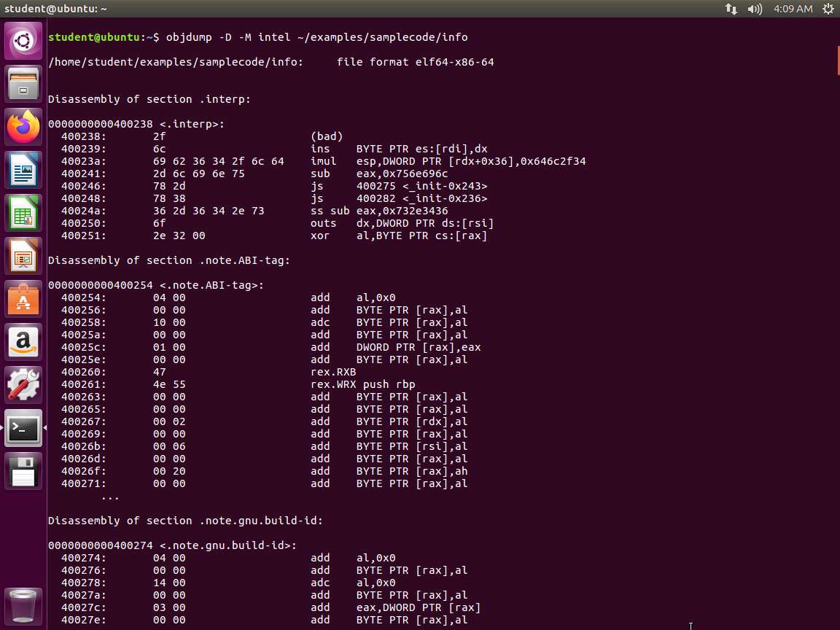This screenshot has height=630, width=840.
Task: Open LibreOffice Writer from the launcher
Action: [23, 171]
